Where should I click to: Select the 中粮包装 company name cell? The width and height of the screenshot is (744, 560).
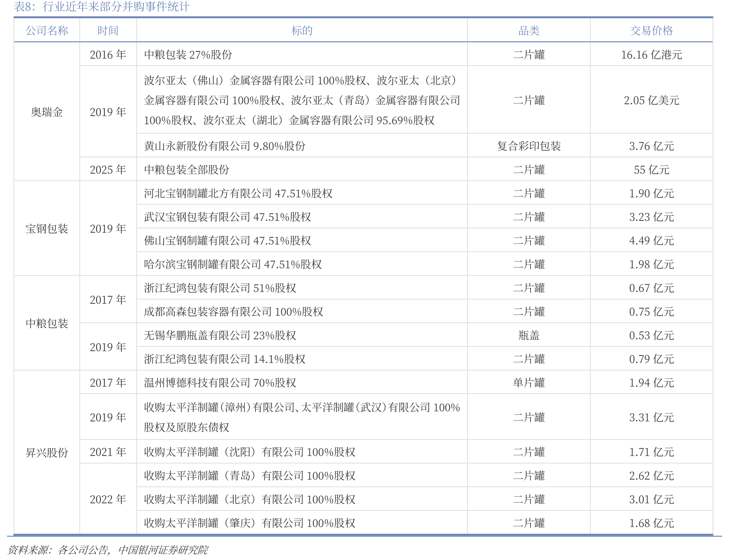click(x=47, y=324)
